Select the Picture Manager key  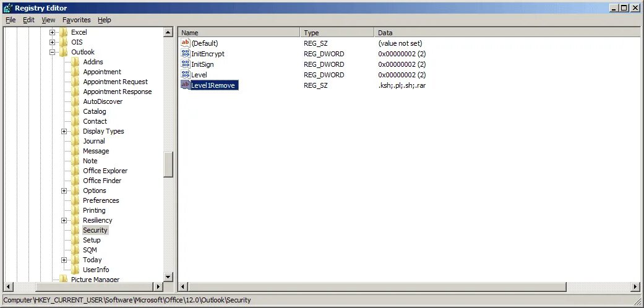click(x=95, y=280)
